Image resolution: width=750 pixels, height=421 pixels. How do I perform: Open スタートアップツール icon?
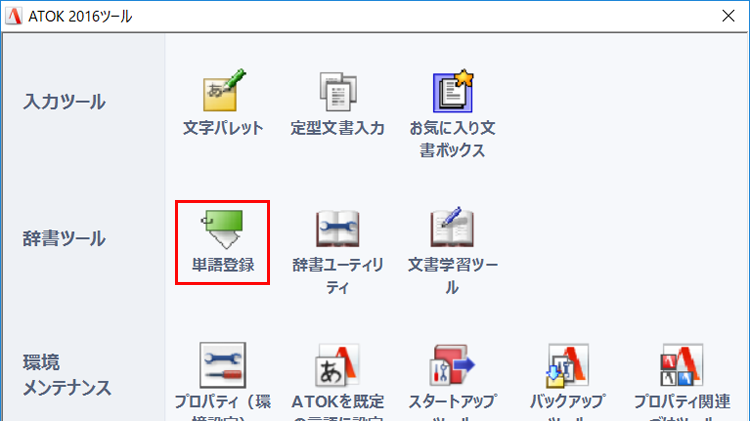click(452, 365)
